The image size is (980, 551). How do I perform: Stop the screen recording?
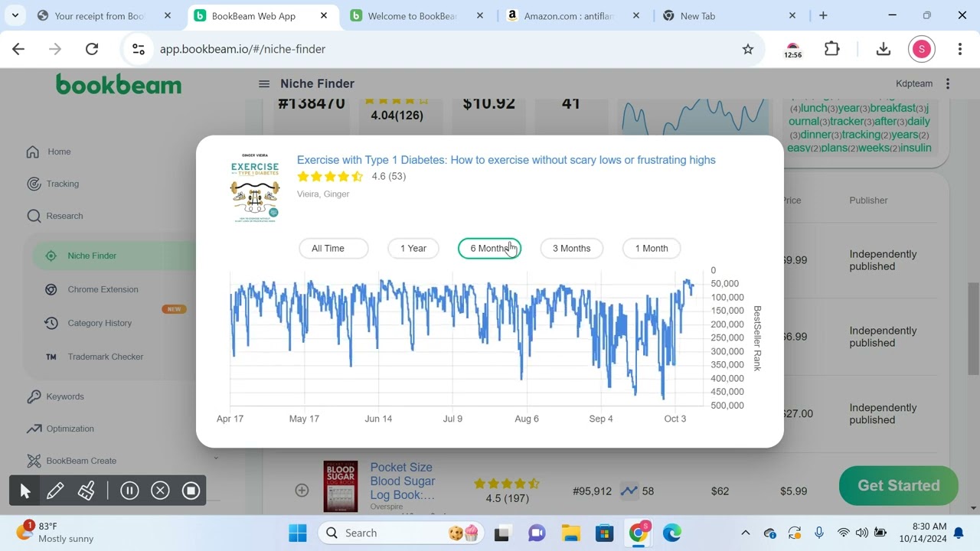pyautogui.click(x=191, y=491)
